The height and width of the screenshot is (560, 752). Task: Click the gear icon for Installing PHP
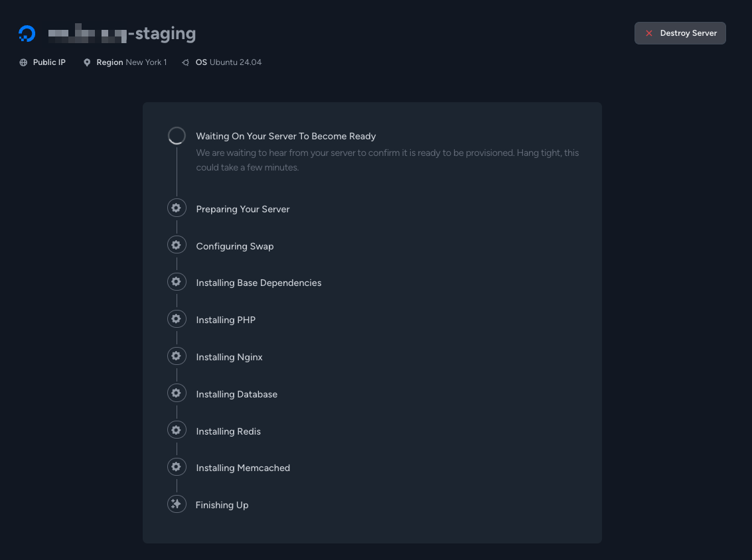click(177, 319)
